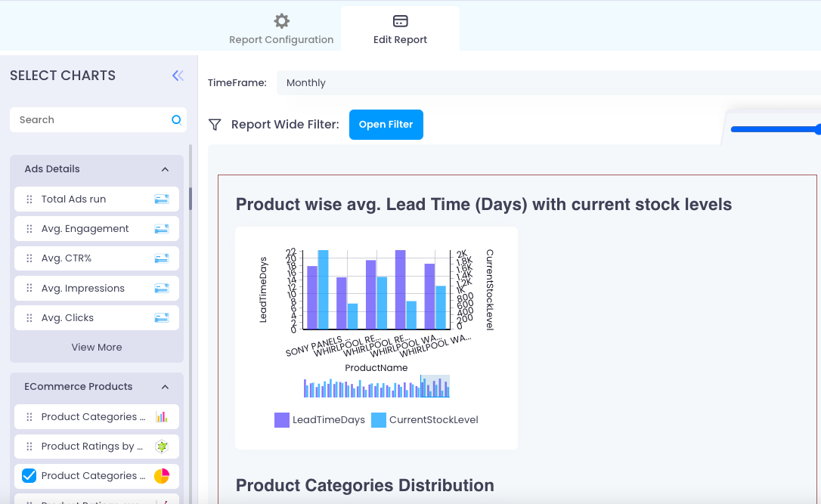Click the Report Configuration gear icon
The width and height of the screenshot is (821, 504).
point(281,21)
